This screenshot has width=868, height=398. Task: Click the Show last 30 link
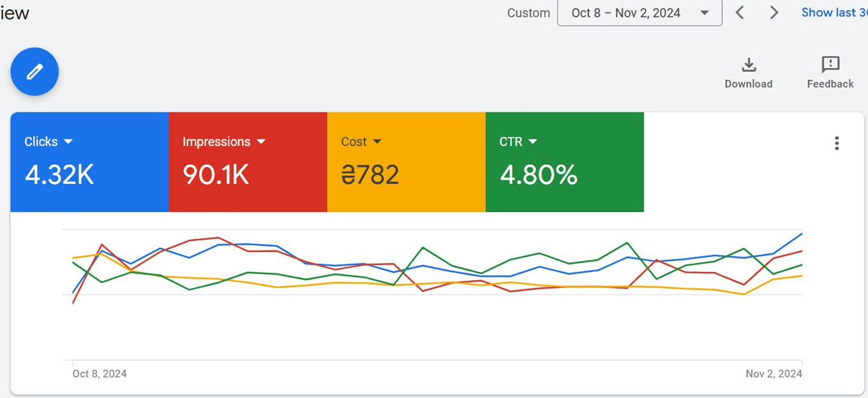(834, 13)
